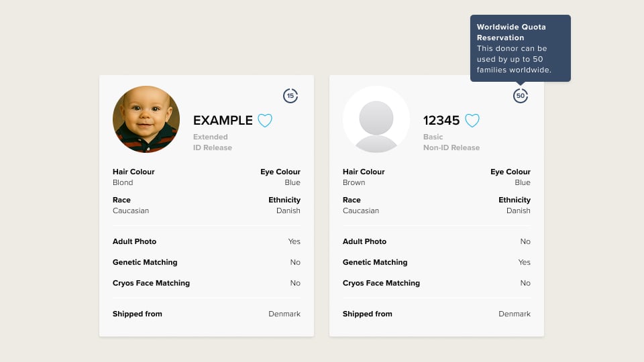644x362 pixels.
Task: Click Adult Photo 'No' on 12345 card
Action: [x=525, y=241]
